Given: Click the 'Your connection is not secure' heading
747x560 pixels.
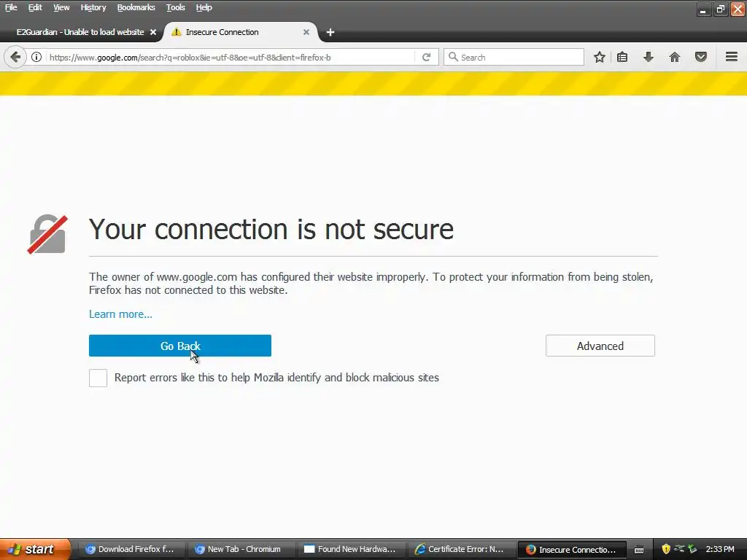Looking at the screenshot, I should tap(271, 229).
